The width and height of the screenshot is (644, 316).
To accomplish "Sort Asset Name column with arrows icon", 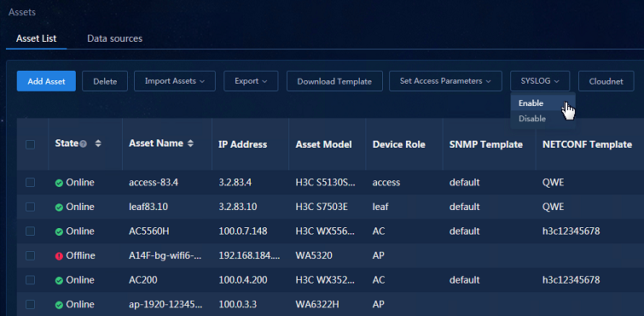I will pos(190,143).
